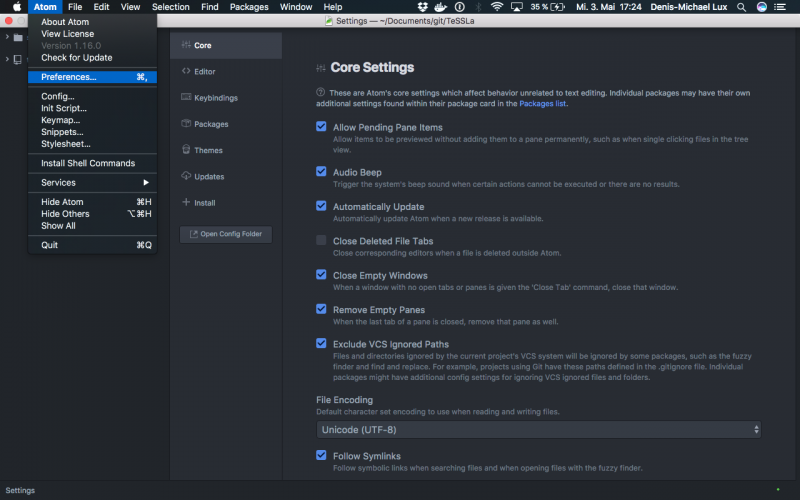Open the Apple menu icon
800x500 pixels.
click(17, 7)
